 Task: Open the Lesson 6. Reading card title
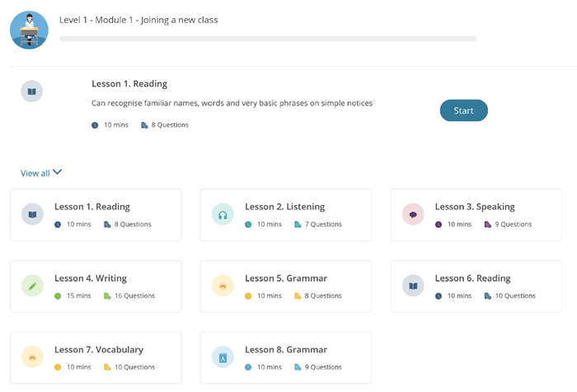click(472, 278)
